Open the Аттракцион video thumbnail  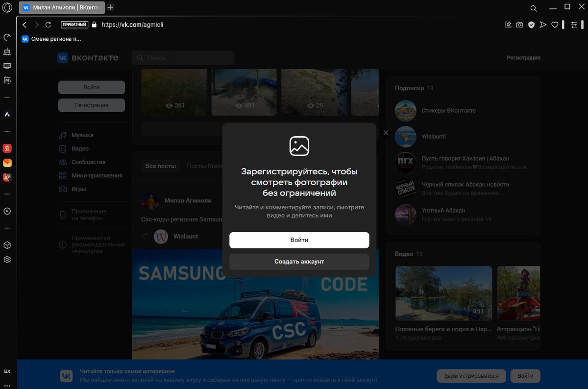[518, 293]
